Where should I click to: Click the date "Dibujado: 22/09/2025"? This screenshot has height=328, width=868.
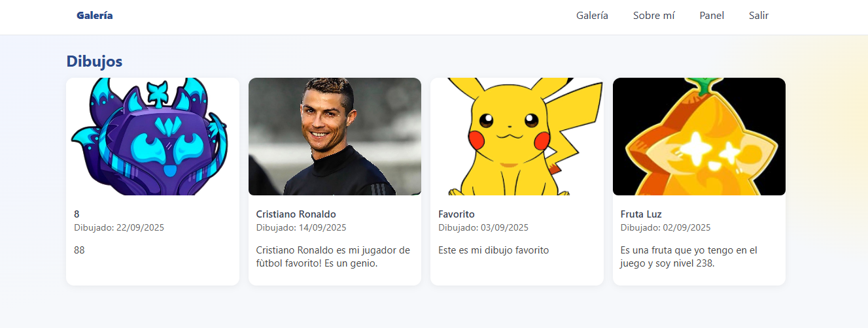pos(119,228)
